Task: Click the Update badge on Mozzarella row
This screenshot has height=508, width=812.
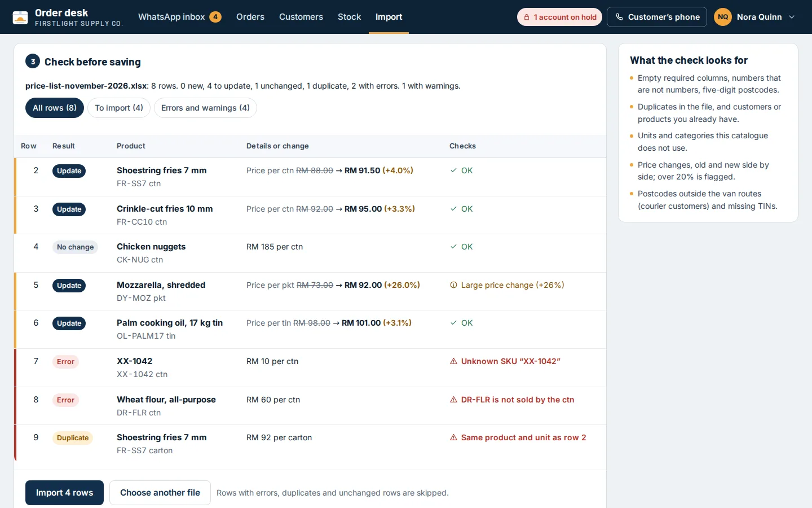Action: pyautogui.click(x=69, y=286)
